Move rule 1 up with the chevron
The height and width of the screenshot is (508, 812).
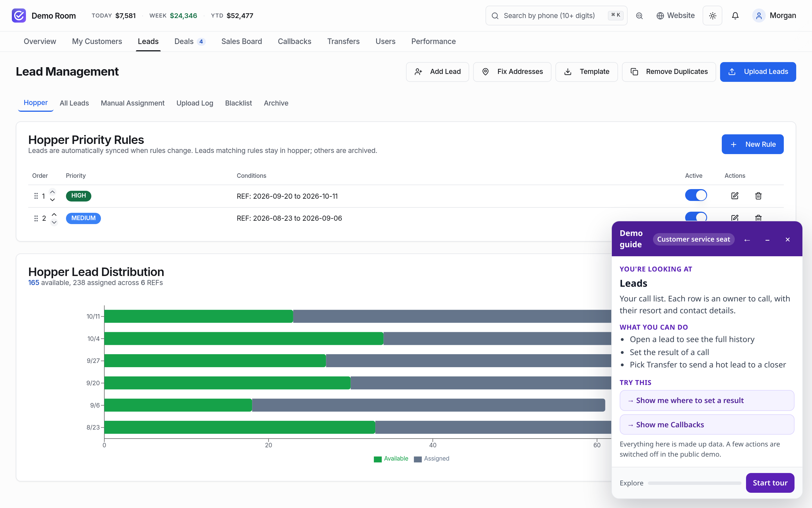click(52, 192)
